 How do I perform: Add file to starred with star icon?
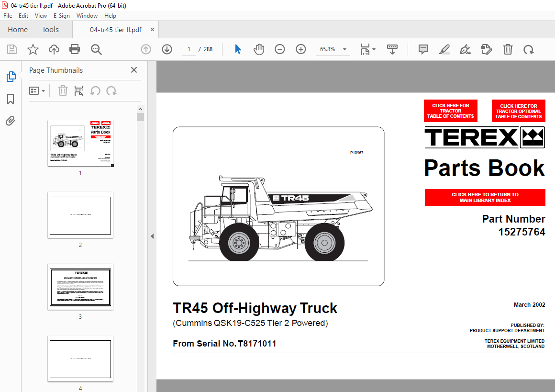33,49
